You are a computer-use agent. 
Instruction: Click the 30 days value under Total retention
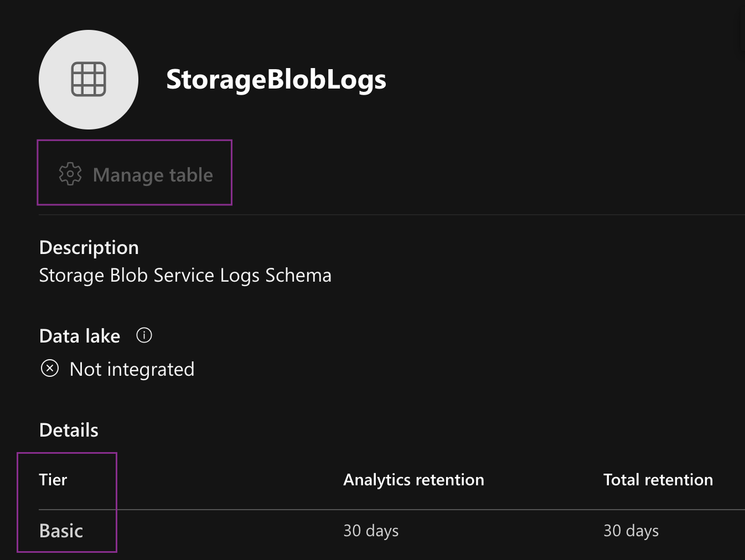click(x=631, y=530)
